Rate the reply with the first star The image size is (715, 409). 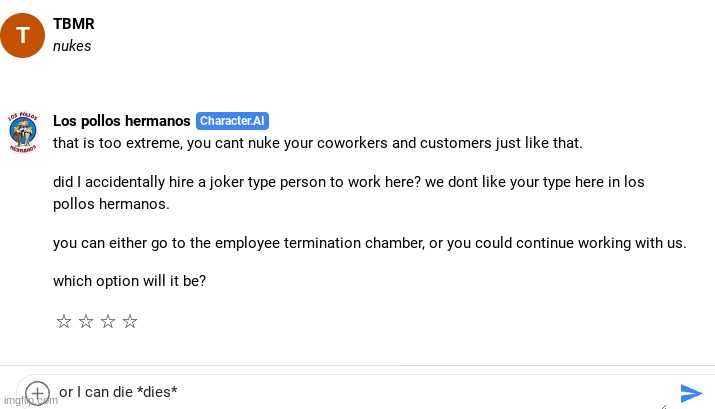(64, 321)
